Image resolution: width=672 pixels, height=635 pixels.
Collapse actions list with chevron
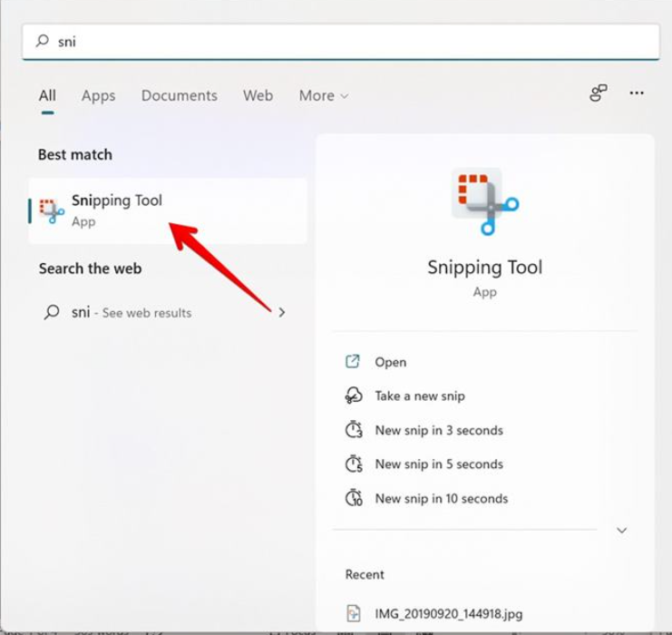pos(621,531)
